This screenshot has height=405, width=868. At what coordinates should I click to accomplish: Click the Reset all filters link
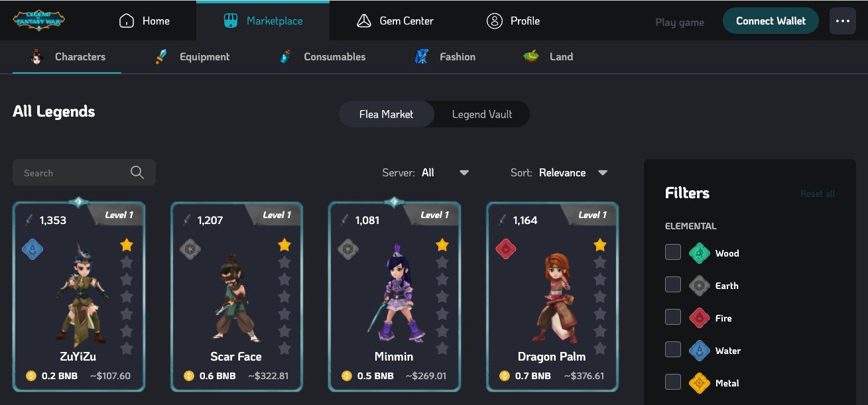(817, 194)
